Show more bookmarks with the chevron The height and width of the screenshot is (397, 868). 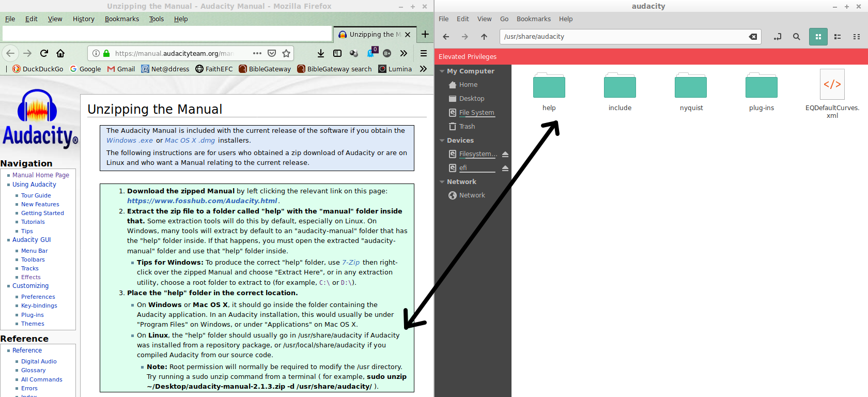[423, 69]
